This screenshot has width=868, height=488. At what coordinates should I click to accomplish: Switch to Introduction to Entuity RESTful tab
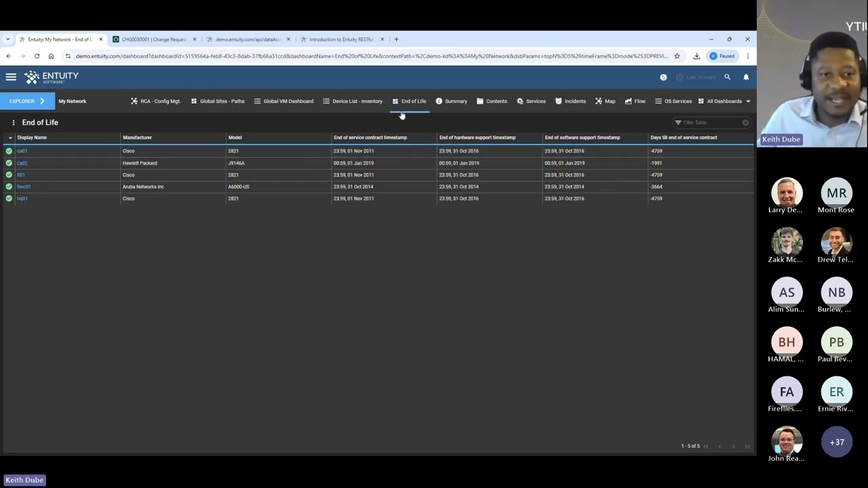tap(341, 39)
